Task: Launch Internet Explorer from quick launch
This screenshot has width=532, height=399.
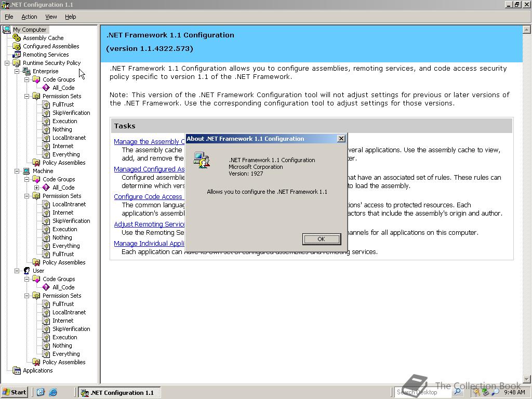Action: click(x=53, y=392)
